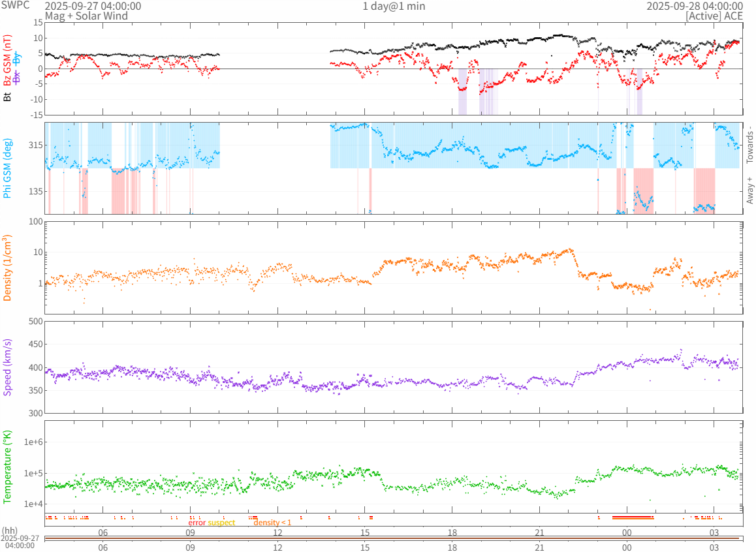The height and width of the screenshot is (552, 756).
Task: Click the Phi GSM (deg) axis label
Action: click(x=7, y=168)
